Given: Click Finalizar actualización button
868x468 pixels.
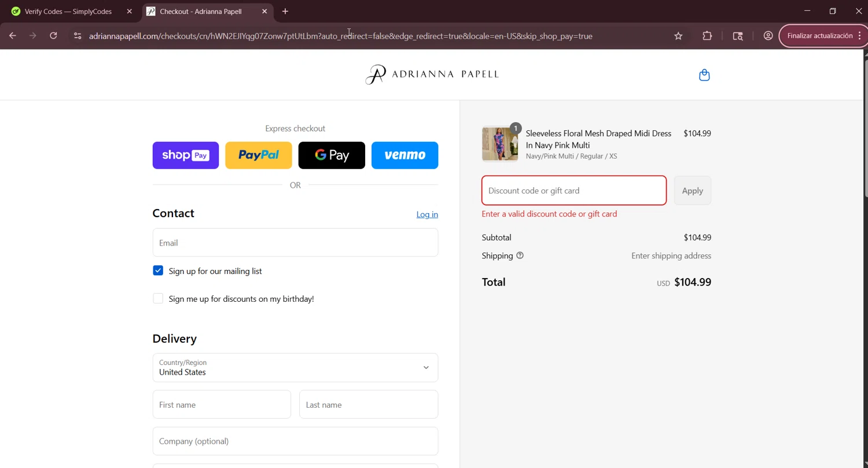Looking at the screenshot, I should (820, 36).
